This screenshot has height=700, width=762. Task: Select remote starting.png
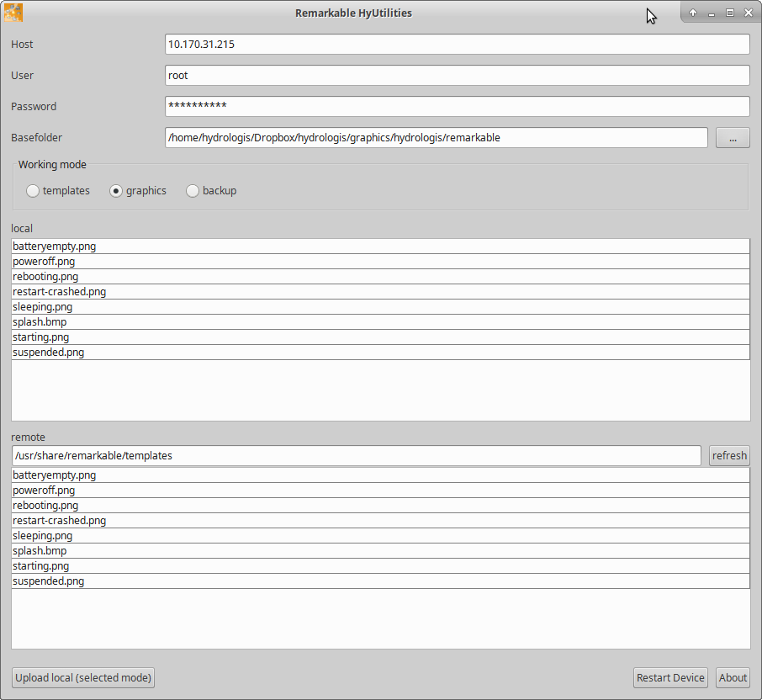coord(380,566)
